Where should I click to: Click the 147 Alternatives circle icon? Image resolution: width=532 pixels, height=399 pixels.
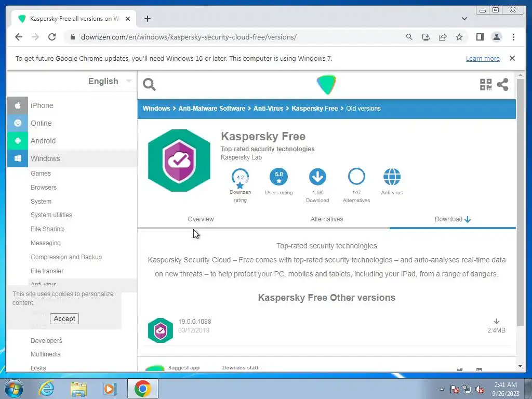[x=356, y=177]
